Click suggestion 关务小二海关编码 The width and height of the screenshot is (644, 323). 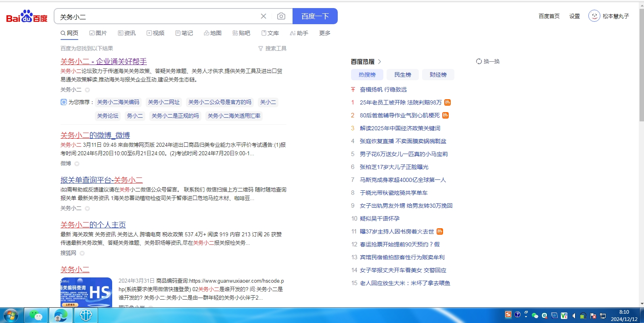coord(118,102)
